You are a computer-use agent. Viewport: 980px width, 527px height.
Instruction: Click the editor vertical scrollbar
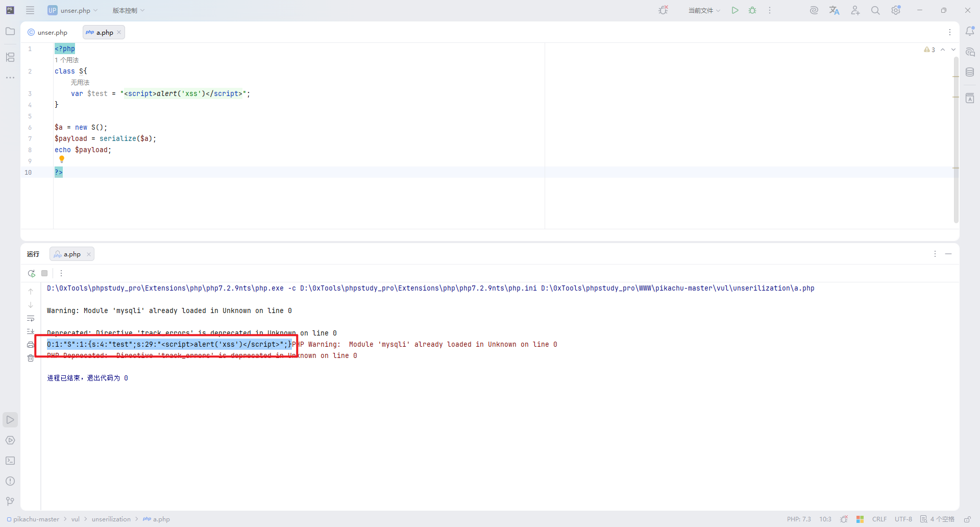click(x=956, y=139)
